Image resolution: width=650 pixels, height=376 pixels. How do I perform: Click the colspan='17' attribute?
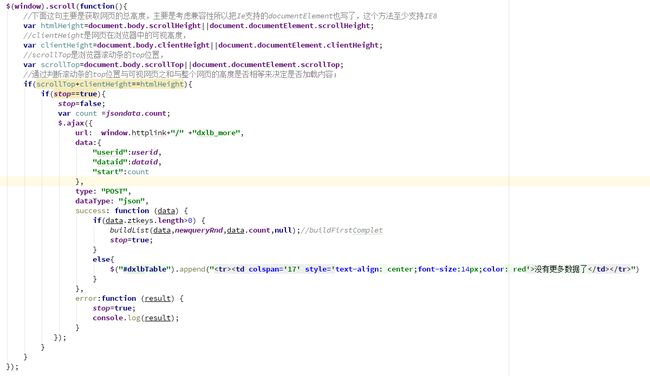[275, 269]
